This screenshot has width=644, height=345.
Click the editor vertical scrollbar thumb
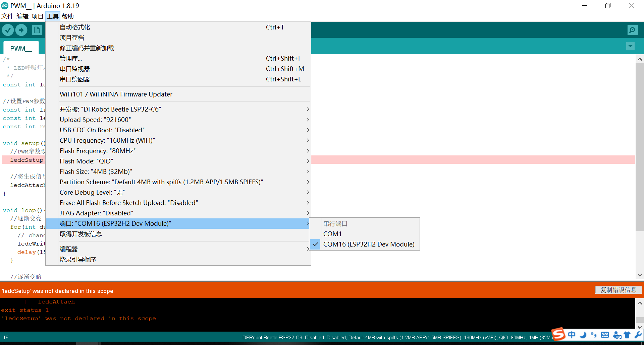click(x=640, y=147)
